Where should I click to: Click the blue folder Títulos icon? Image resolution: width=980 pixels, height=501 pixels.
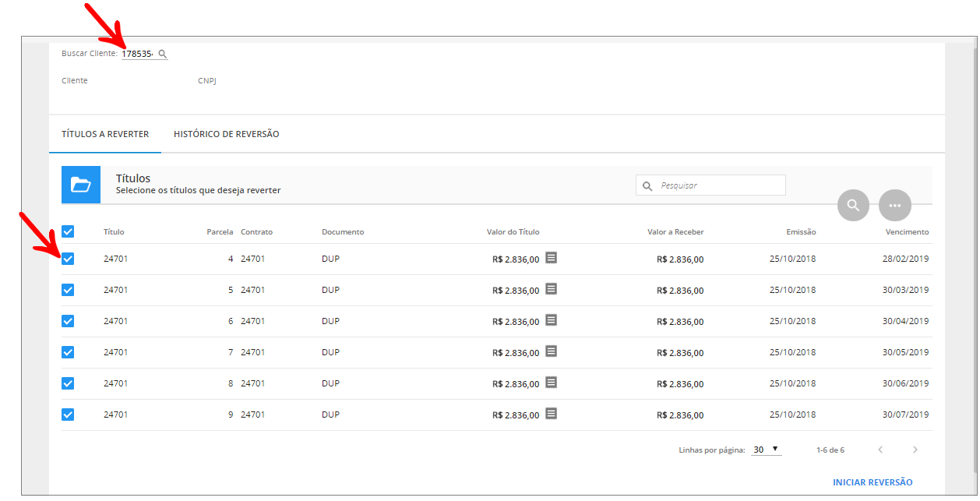[x=81, y=185]
